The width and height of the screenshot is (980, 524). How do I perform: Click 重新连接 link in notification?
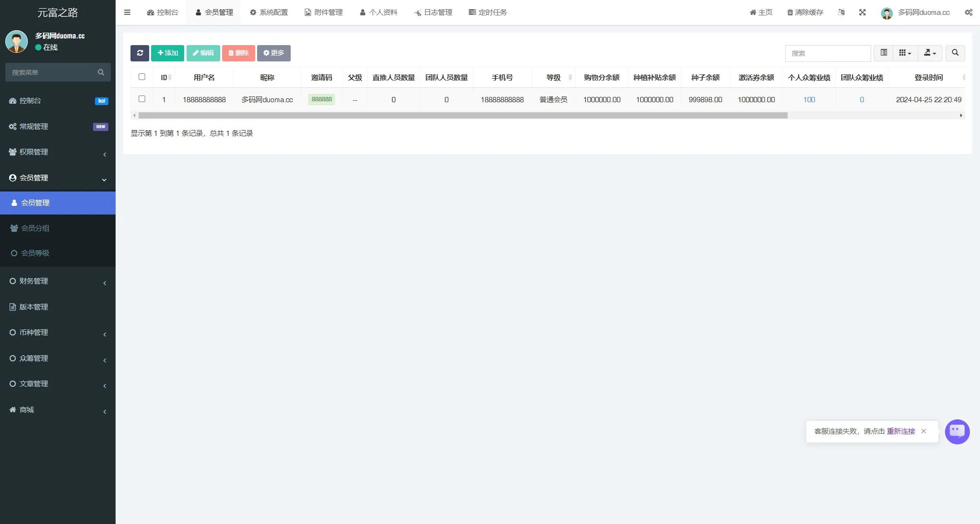tap(900, 431)
